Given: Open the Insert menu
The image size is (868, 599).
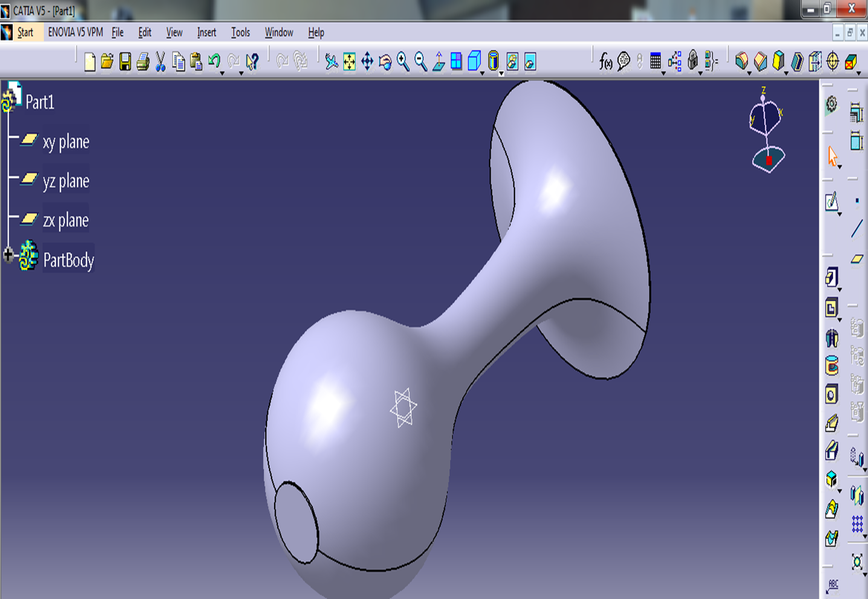Looking at the screenshot, I should [x=206, y=32].
